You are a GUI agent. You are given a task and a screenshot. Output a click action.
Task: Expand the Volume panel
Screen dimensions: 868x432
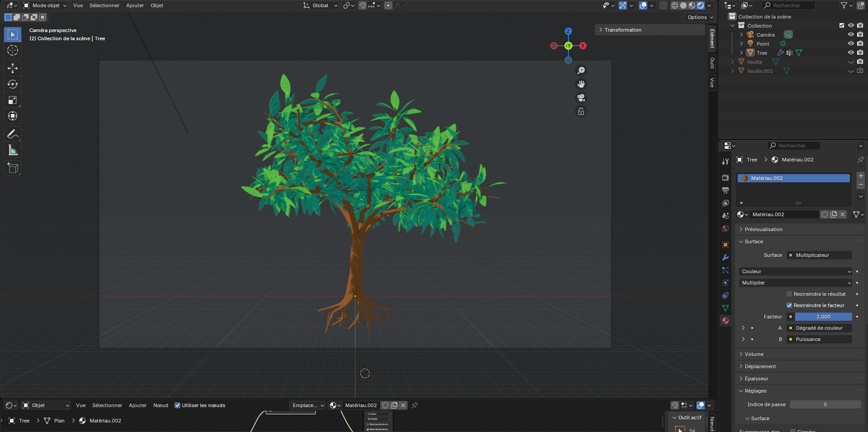[754, 354]
